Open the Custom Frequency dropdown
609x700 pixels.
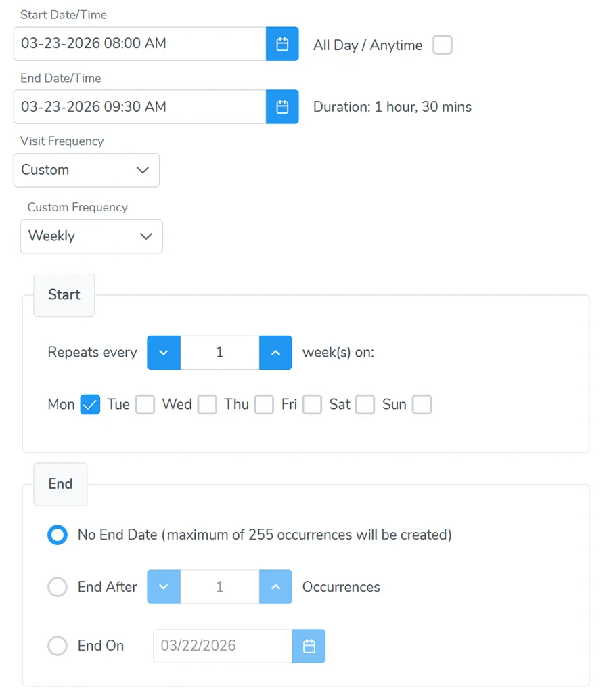click(91, 236)
